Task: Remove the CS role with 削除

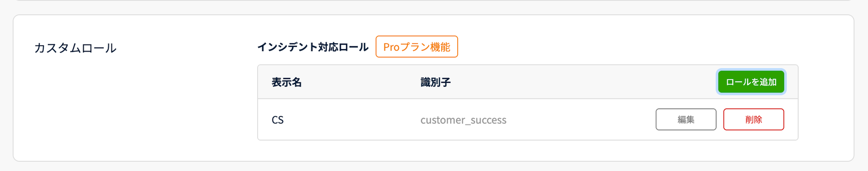Action: click(x=753, y=120)
